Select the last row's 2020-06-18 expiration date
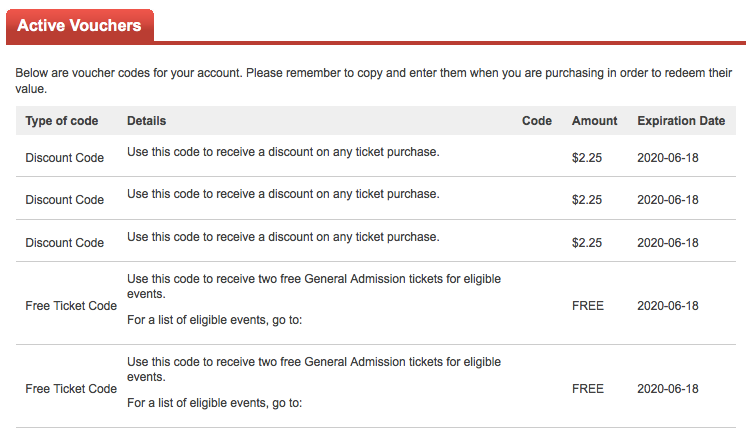The width and height of the screenshot is (746, 428). 667,389
